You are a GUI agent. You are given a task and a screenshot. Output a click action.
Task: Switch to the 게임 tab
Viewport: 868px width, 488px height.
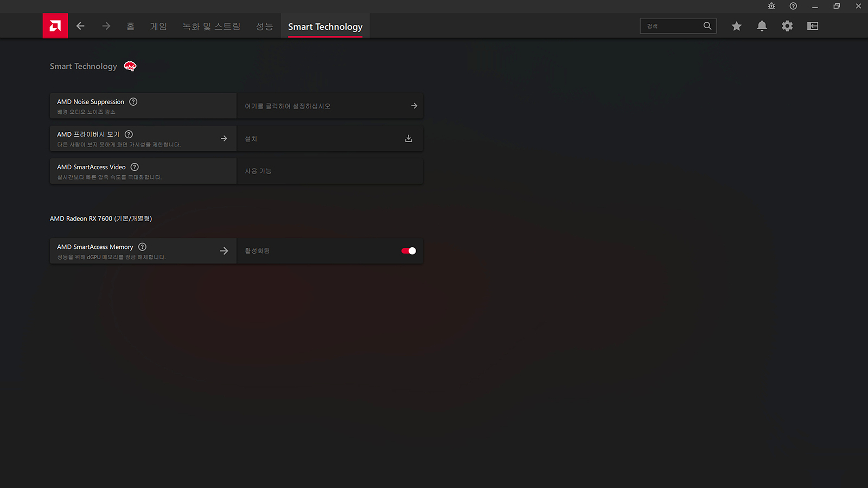[158, 27]
